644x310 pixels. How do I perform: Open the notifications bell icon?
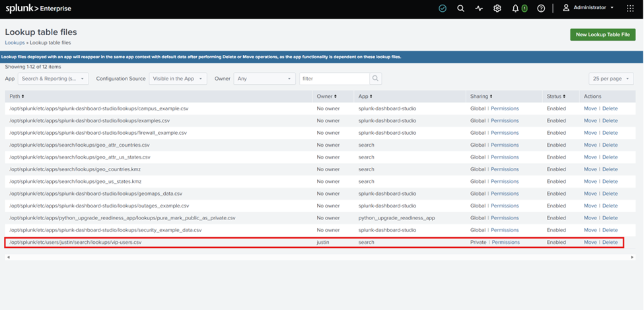pos(515,8)
